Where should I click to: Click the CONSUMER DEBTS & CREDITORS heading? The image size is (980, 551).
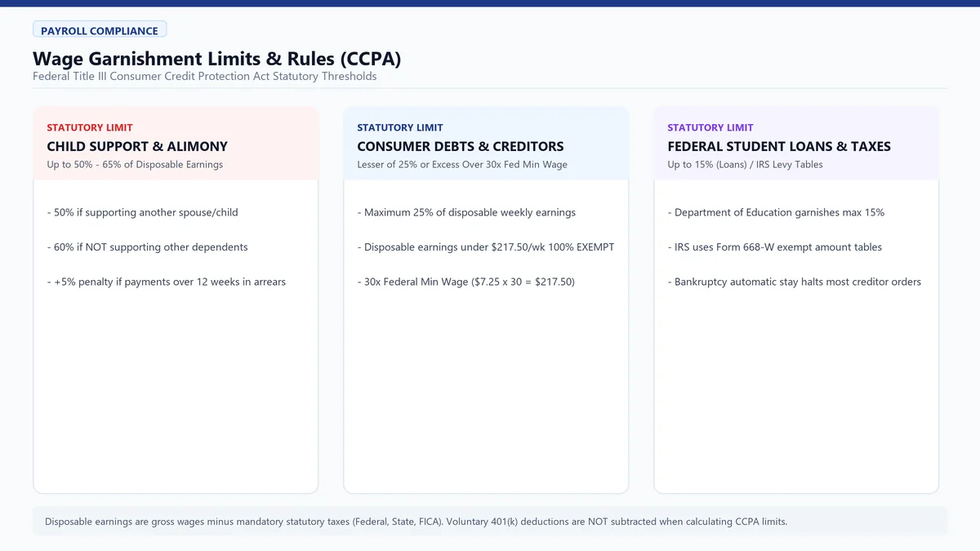pos(461,147)
